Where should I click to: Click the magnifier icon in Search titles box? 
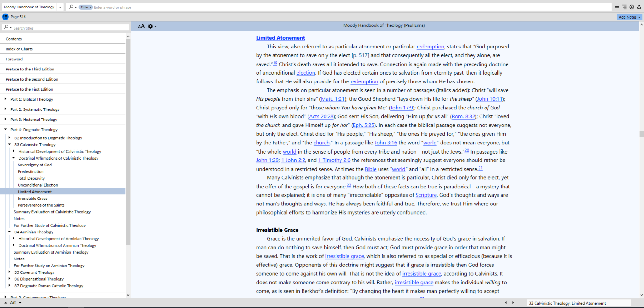tap(6, 28)
